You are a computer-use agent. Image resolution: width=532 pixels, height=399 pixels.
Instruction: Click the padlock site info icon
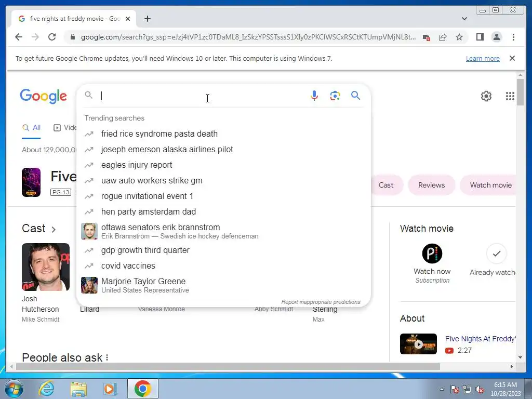(72, 37)
